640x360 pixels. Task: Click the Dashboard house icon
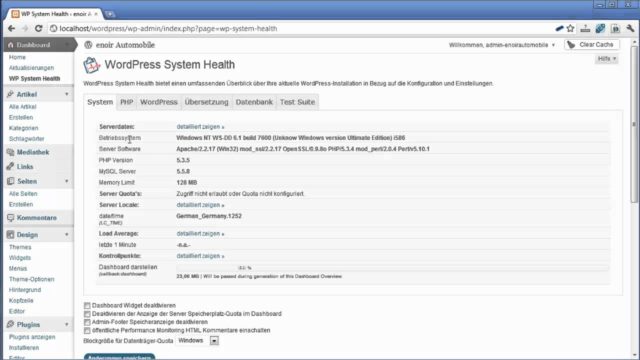pos(11,45)
